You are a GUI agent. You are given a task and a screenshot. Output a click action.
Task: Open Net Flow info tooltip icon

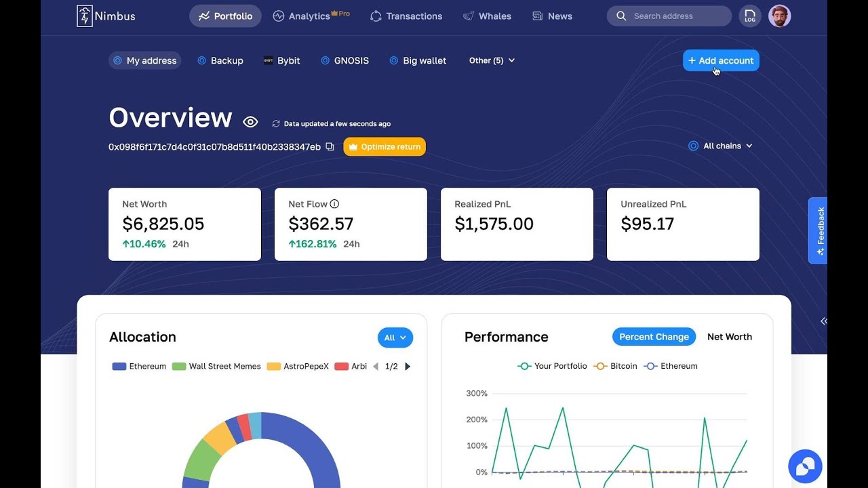pyautogui.click(x=334, y=204)
